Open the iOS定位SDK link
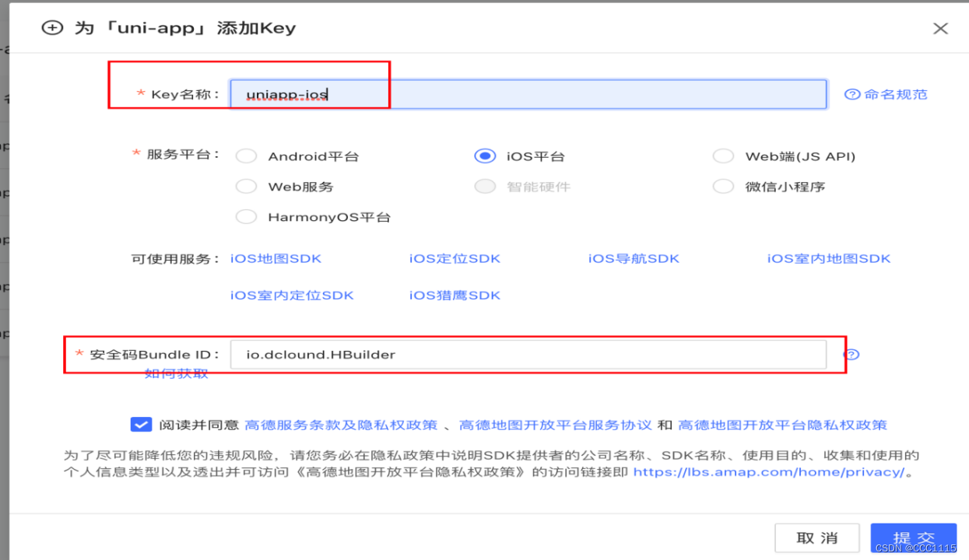Viewport: 969px width, 560px height. (455, 258)
